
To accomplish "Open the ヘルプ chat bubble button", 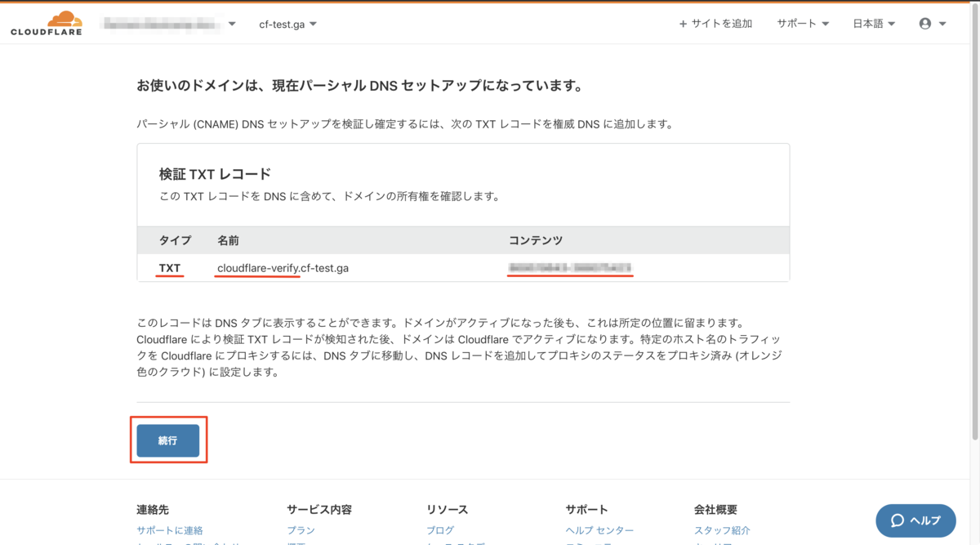I will pos(915,520).
